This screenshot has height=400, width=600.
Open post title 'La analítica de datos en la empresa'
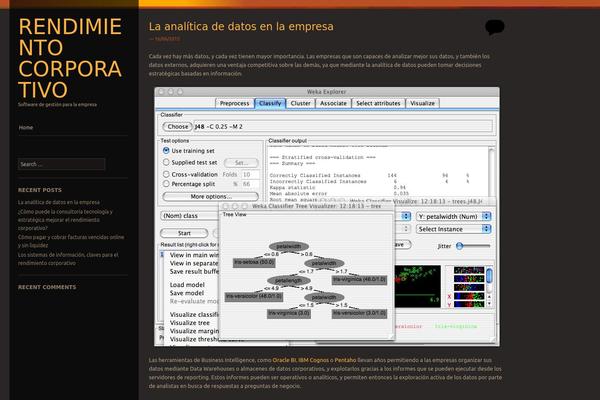click(x=240, y=25)
